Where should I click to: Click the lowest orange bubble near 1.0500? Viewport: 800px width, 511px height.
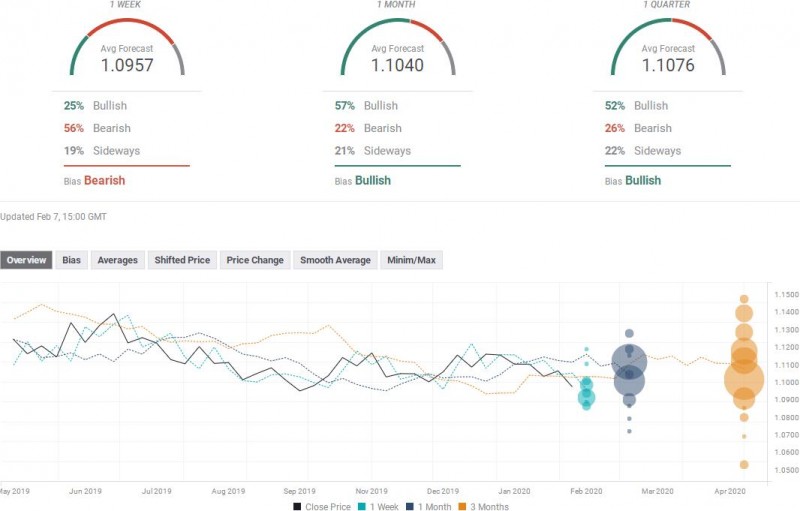click(x=744, y=465)
